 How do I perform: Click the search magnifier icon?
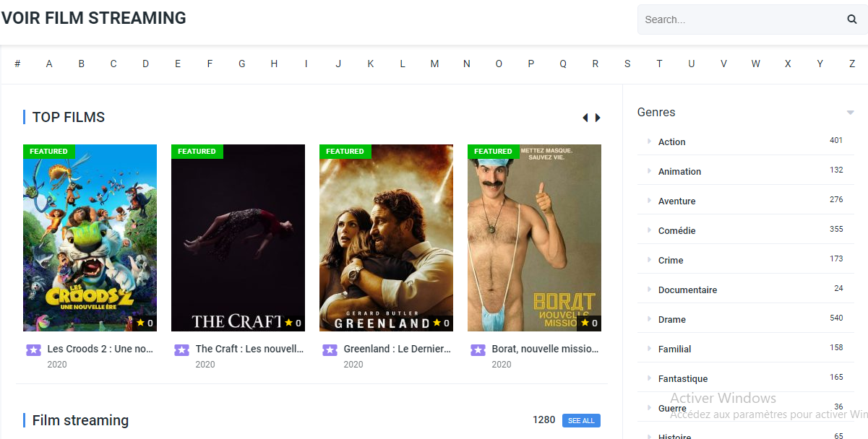[852, 19]
